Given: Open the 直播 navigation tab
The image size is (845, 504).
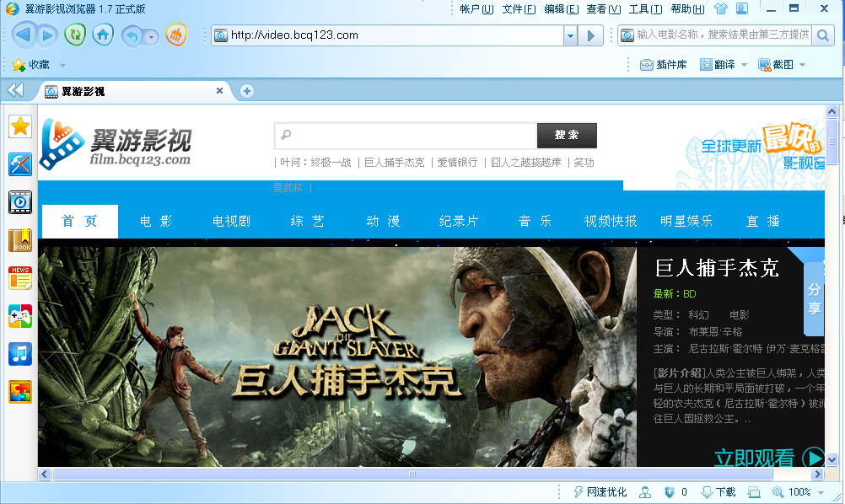Looking at the screenshot, I should click(x=762, y=222).
